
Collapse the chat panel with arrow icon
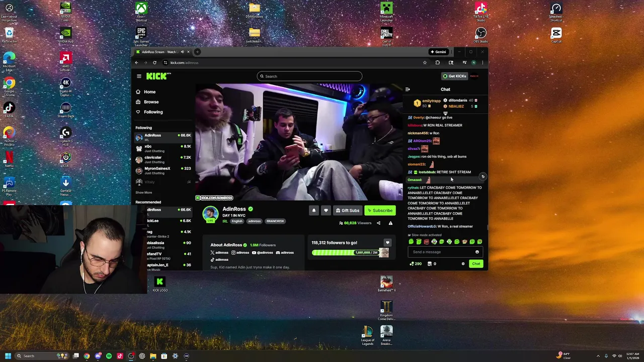pos(408,89)
